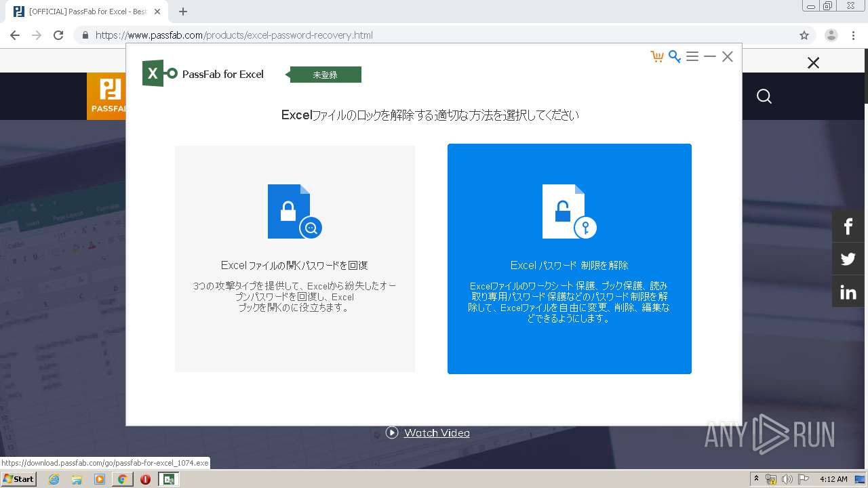Click the taskbar clock showing 4:12 AM
The height and width of the screenshot is (488, 868).
tap(833, 479)
